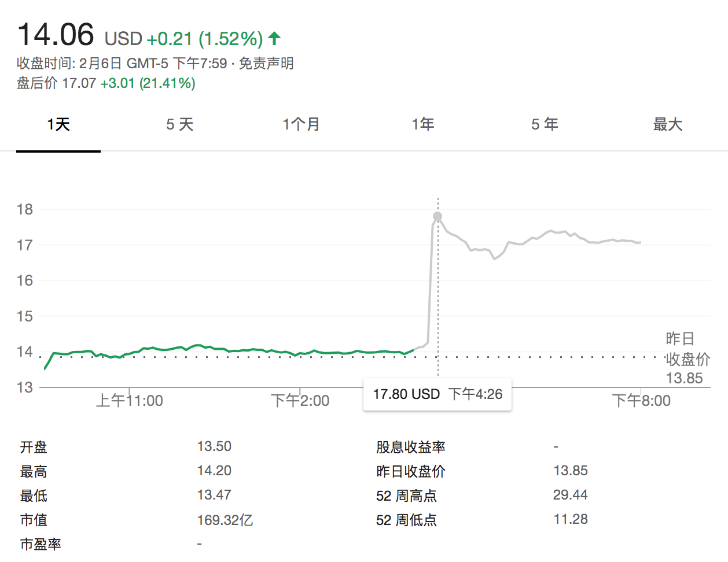Image resolution: width=728 pixels, height=562 pixels.
Task: Click the 下午8:00 time axis label
Action: (x=641, y=400)
